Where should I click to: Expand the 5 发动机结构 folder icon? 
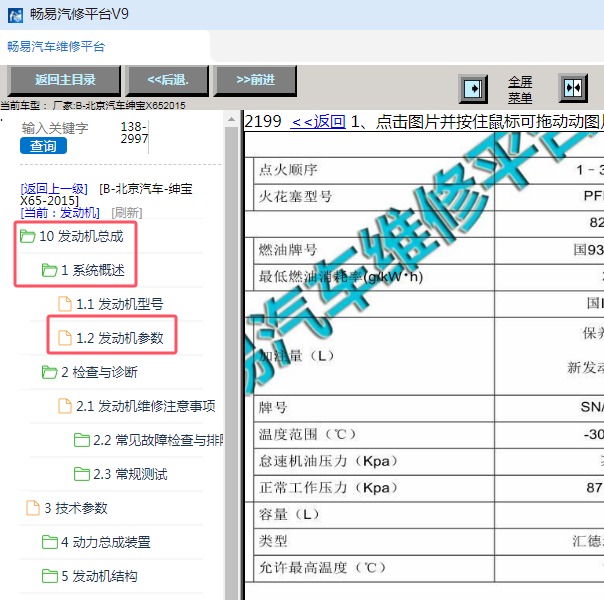coord(49,575)
